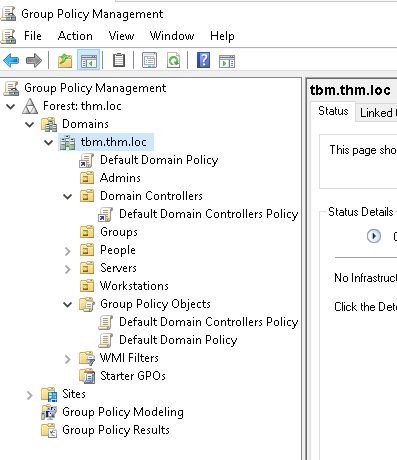Select the Sites label
The width and height of the screenshot is (397, 460).
(x=74, y=394)
